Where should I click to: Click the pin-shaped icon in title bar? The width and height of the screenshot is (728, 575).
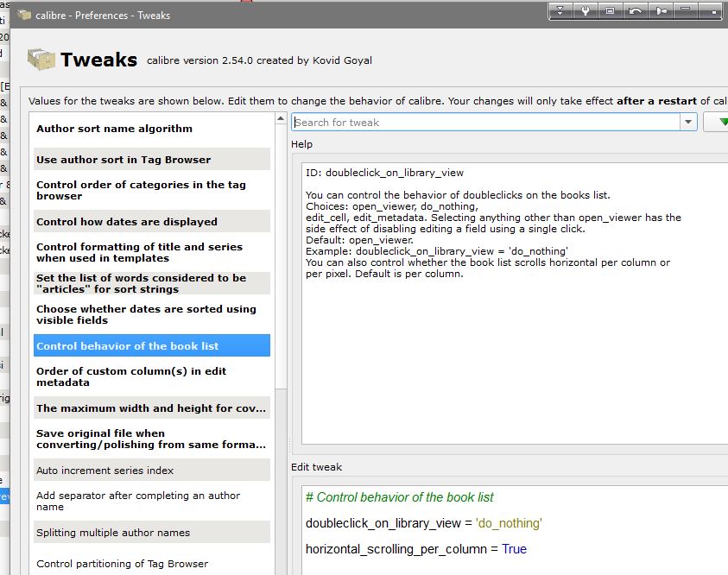coord(662,10)
